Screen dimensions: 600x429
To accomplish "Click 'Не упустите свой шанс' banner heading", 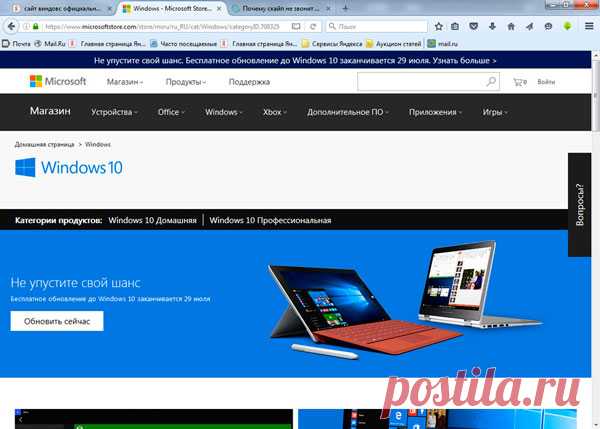I will [x=75, y=282].
